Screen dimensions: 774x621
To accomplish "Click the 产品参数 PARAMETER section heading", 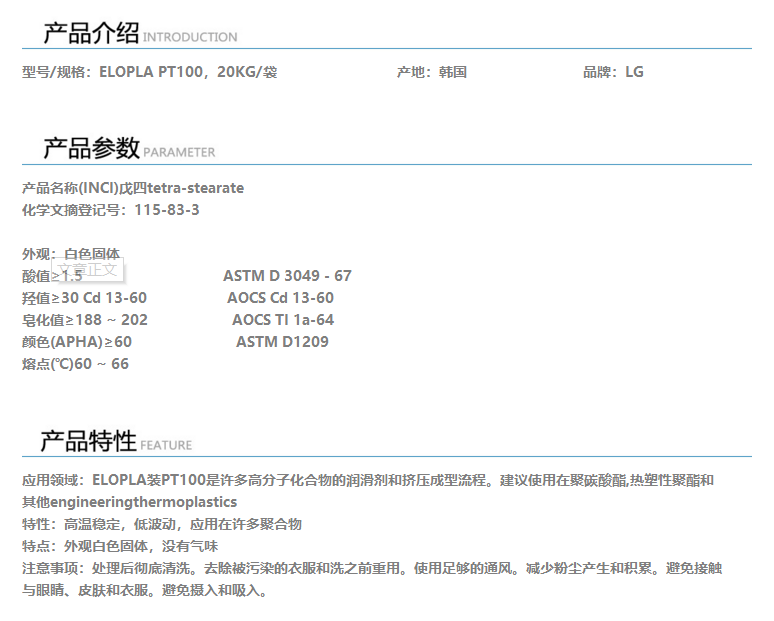I will (x=128, y=150).
